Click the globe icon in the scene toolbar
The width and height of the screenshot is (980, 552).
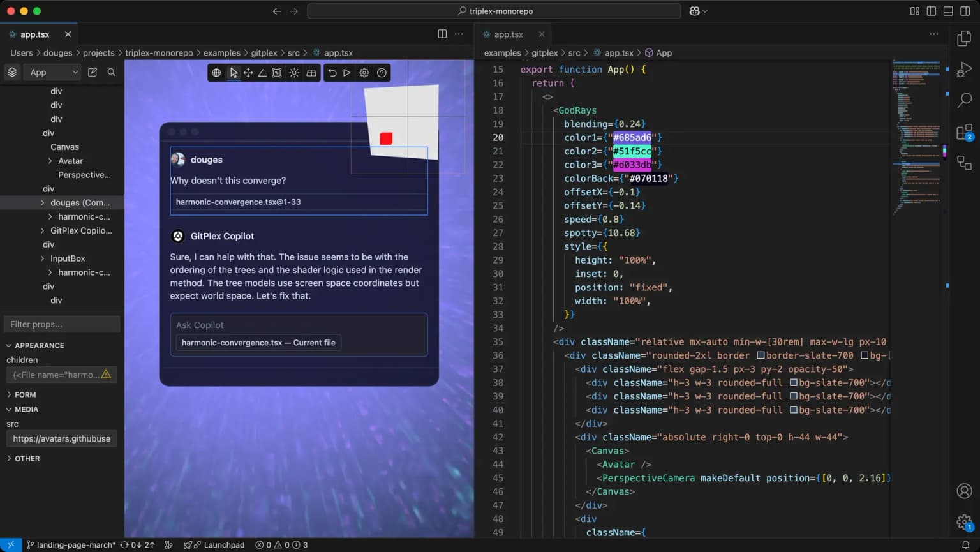pos(217,73)
